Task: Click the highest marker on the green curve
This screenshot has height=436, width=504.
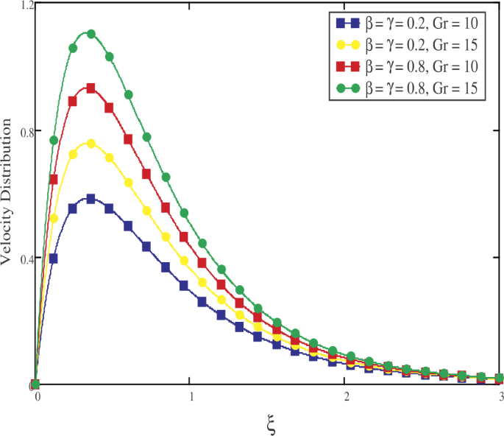Action: (x=91, y=34)
